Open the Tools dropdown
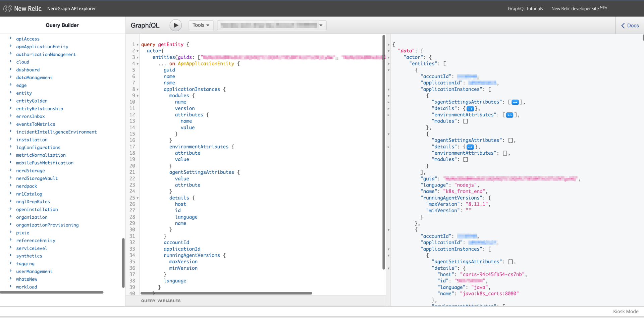This screenshot has height=318, width=644. point(201,25)
